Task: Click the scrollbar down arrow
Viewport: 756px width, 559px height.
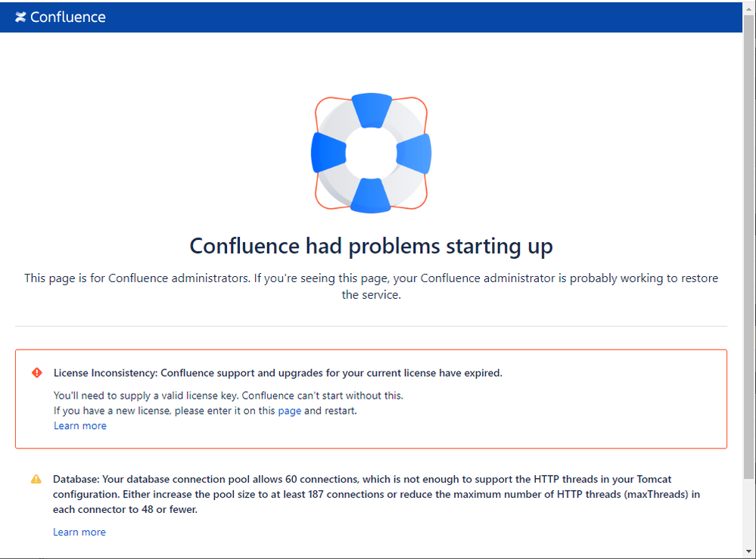Action: click(x=748, y=551)
